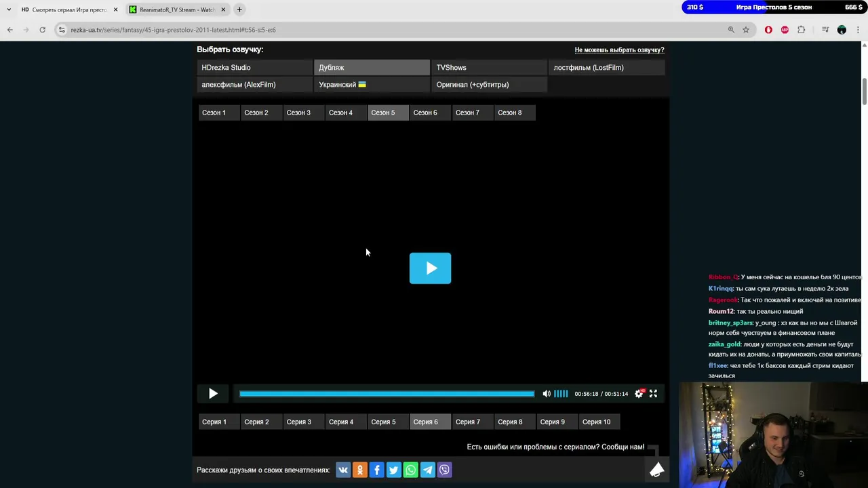The height and width of the screenshot is (488, 868).
Task: Open the browser three-dot menu
Action: tap(859, 30)
